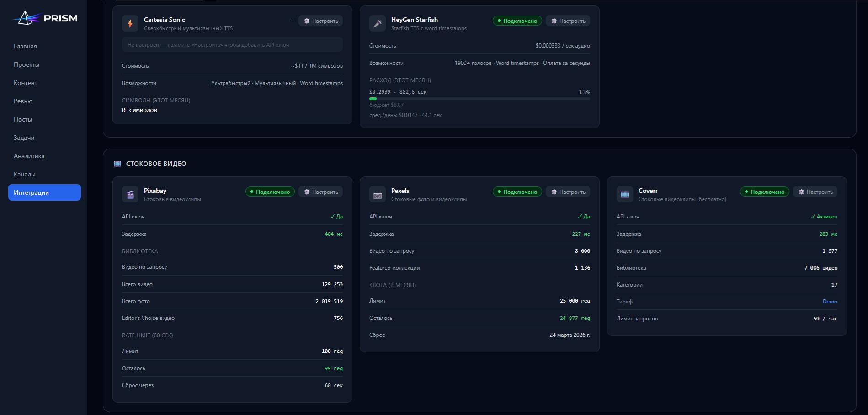Viewport: 868px width, 415px height.
Task: Click the Coverr Demo tariff link
Action: (830, 302)
